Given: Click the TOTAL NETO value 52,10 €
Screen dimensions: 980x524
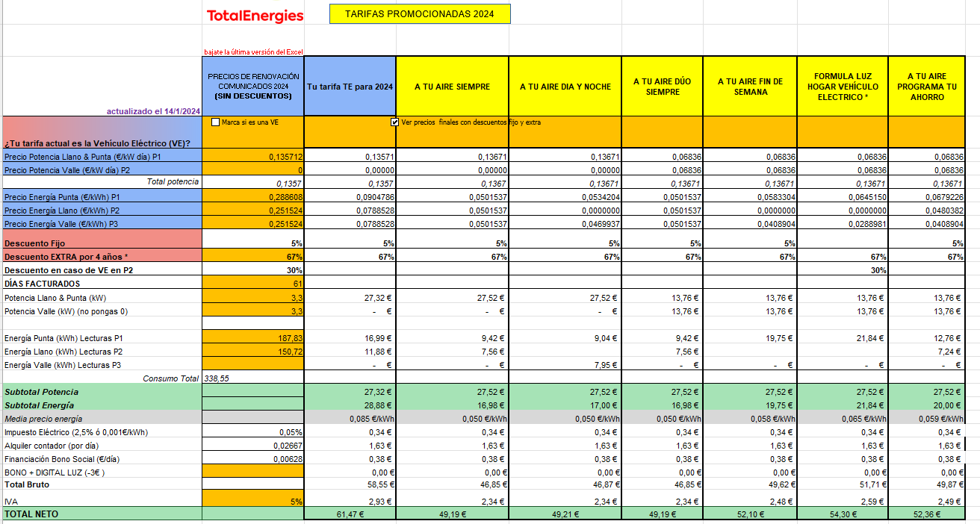Looking at the screenshot, I should tap(751, 514).
